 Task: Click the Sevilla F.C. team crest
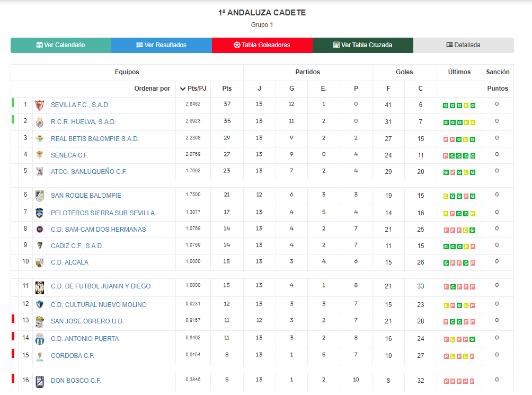[40, 105]
